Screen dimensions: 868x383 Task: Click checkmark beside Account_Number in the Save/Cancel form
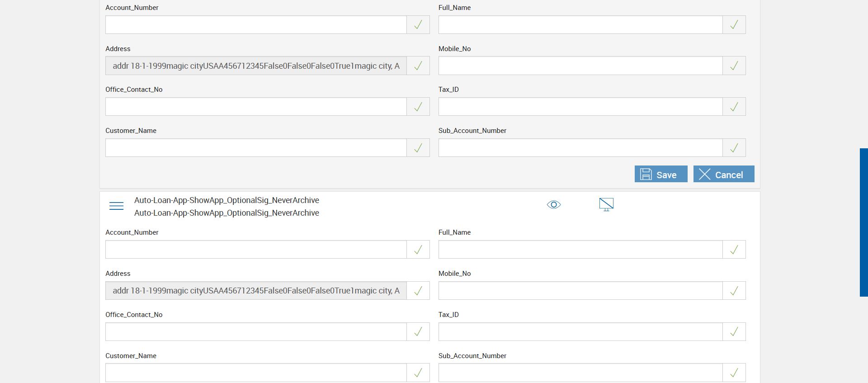418,25
